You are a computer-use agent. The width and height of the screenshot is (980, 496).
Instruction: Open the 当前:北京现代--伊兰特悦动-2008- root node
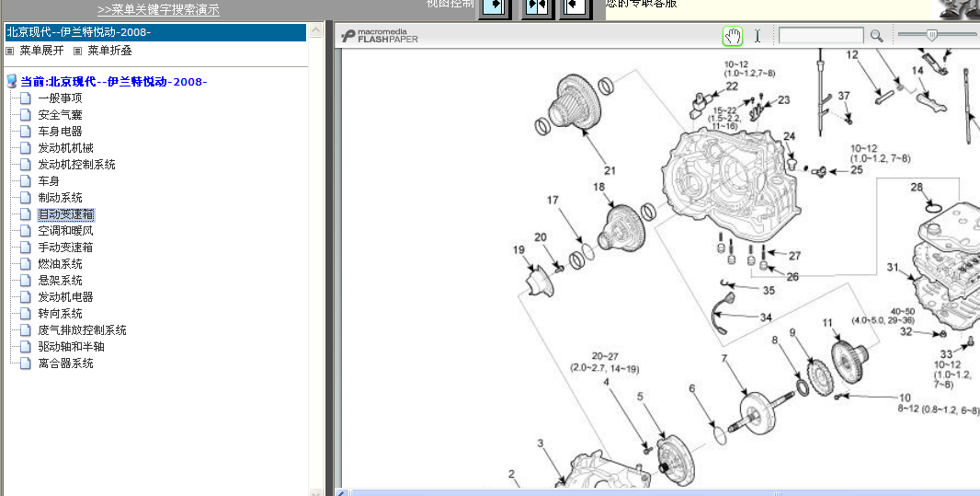114,82
